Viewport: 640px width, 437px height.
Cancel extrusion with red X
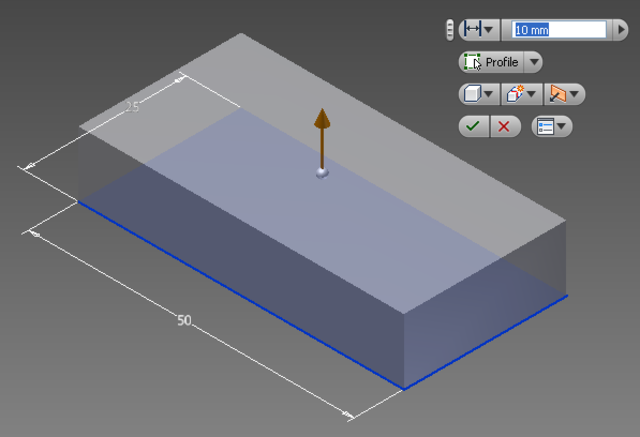[504, 126]
